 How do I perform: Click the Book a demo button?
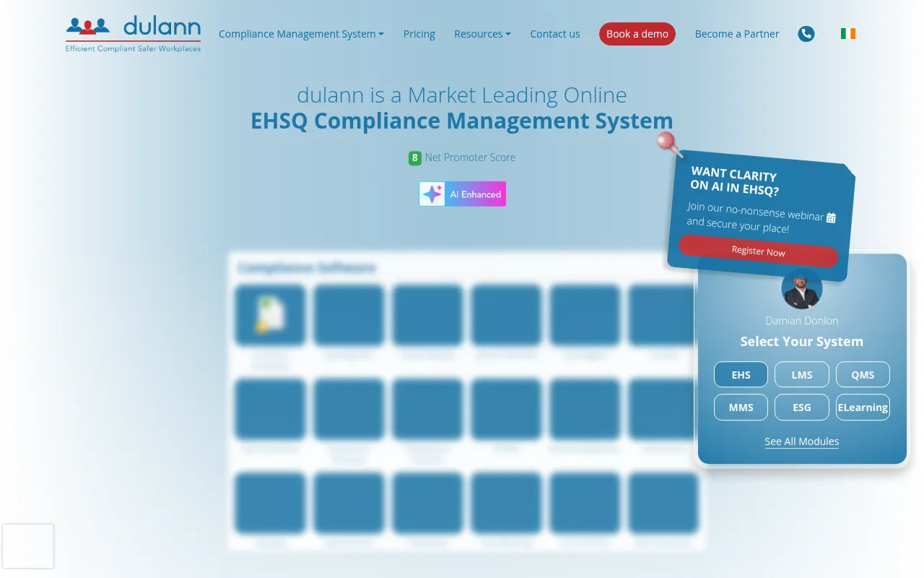(637, 34)
